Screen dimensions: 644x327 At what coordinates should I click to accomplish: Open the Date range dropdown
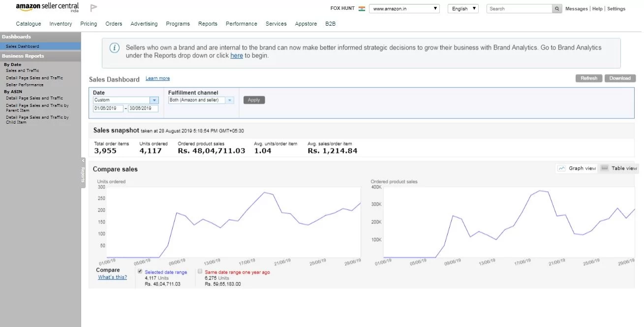(x=154, y=100)
